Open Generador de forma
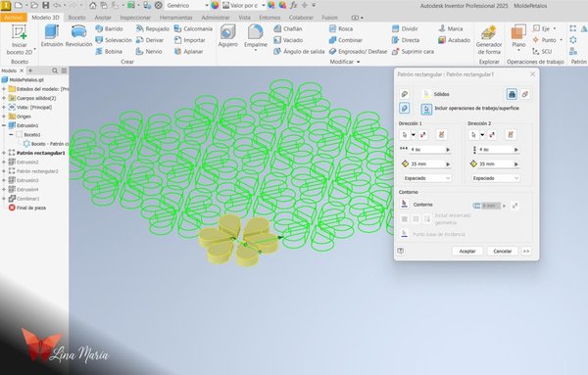 click(x=489, y=40)
